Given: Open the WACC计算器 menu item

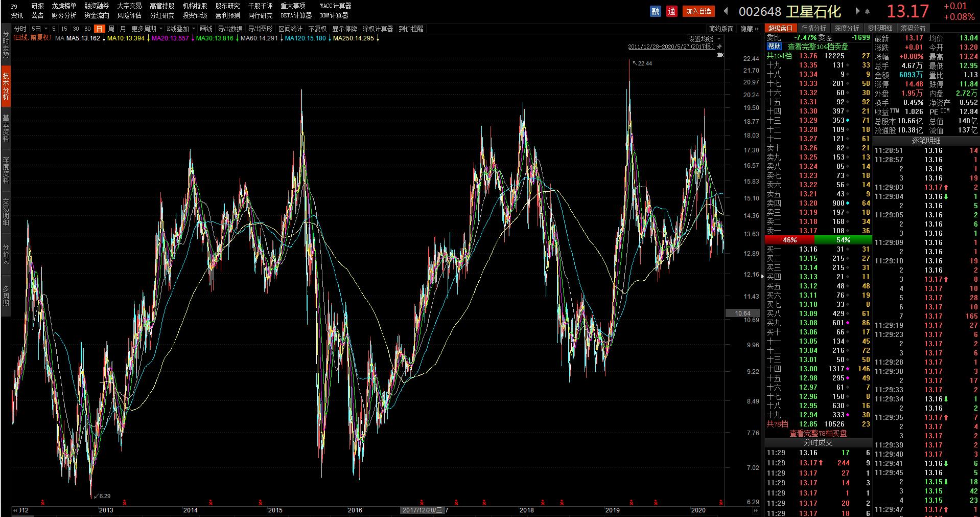Looking at the screenshot, I should tap(335, 6).
